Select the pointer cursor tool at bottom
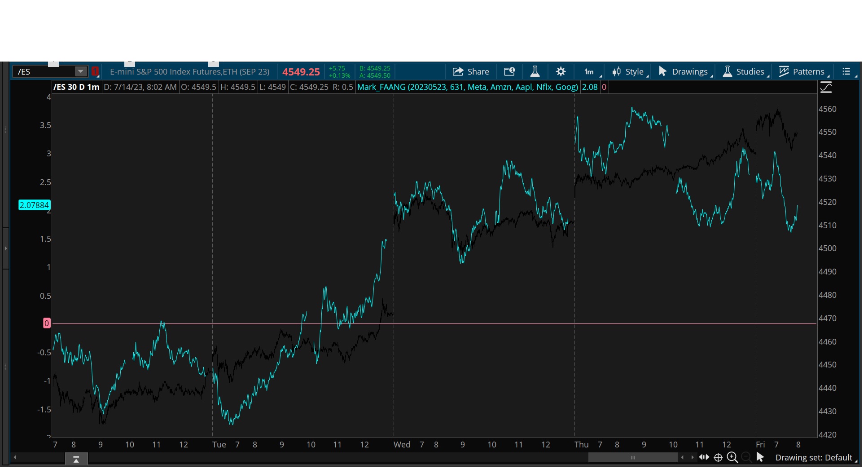 pos(760,457)
